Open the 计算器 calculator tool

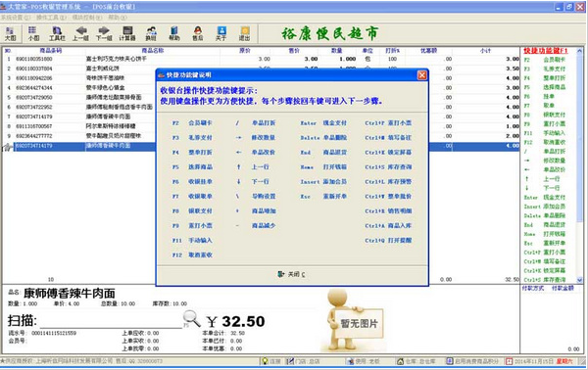(127, 33)
